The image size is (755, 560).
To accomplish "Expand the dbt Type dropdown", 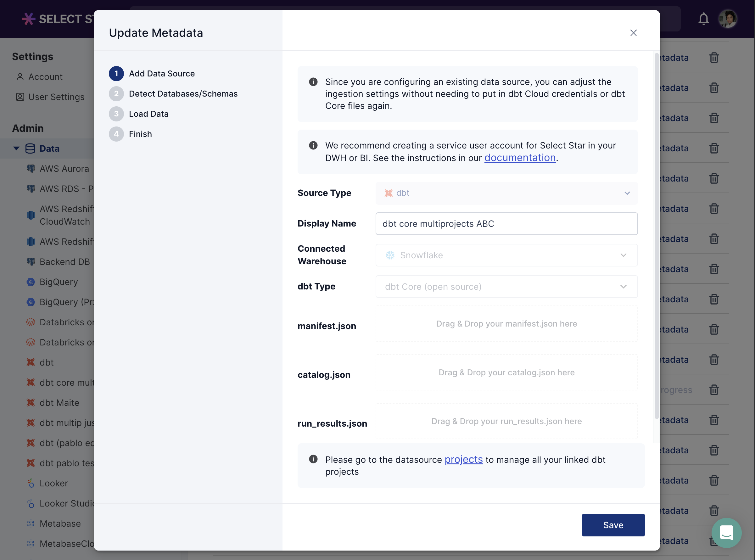I will pos(506,287).
